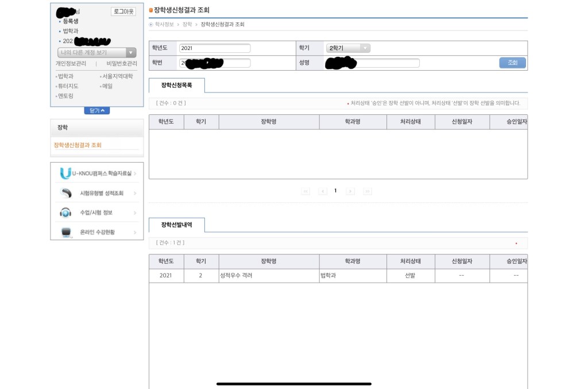Click the 온라인 수강현황 monitor icon
The height and width of the screenshot is (389, 588).
[x=65, y=232]
